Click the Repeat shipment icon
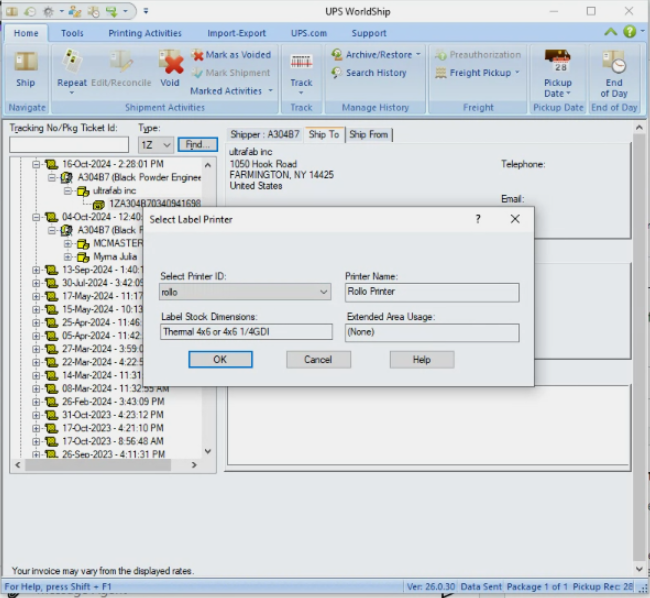Viewport: 650px width, 598px height. [72, 62]
